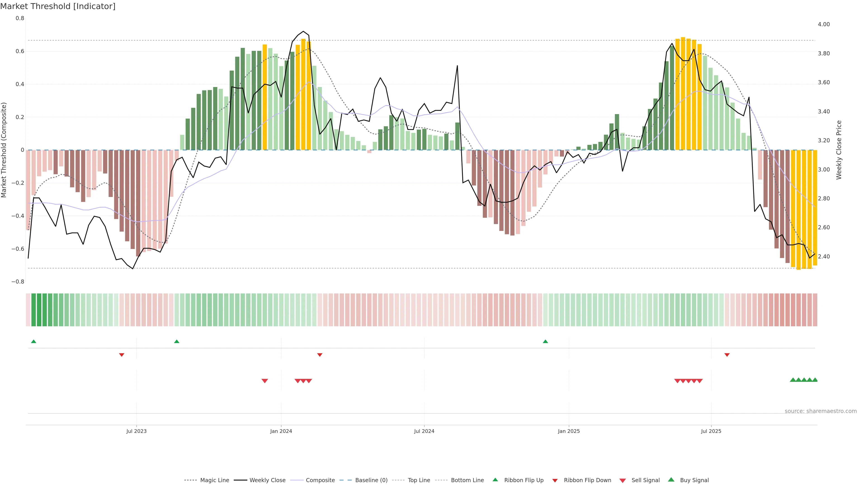Image resolution: width=868 pixels, height=488 pixels.
Task: Click the Buy Signal legend marker
Action: pos(671,480)
